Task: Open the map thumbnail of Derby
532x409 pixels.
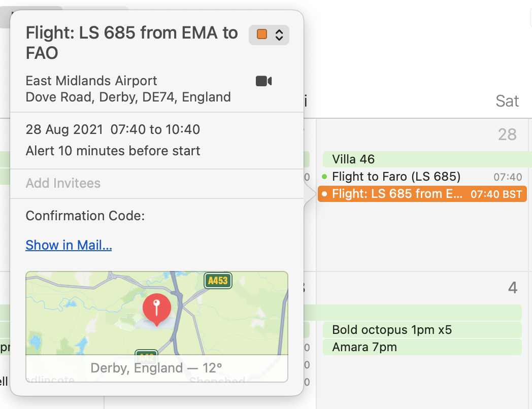Action: click(157, 327)
